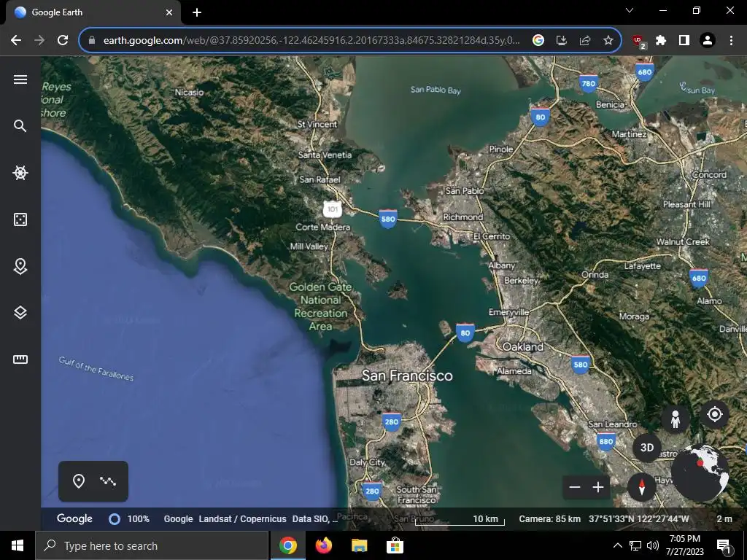
Task: Click the Golden Gate National Recreation Area label
Action: pos(321,307)
